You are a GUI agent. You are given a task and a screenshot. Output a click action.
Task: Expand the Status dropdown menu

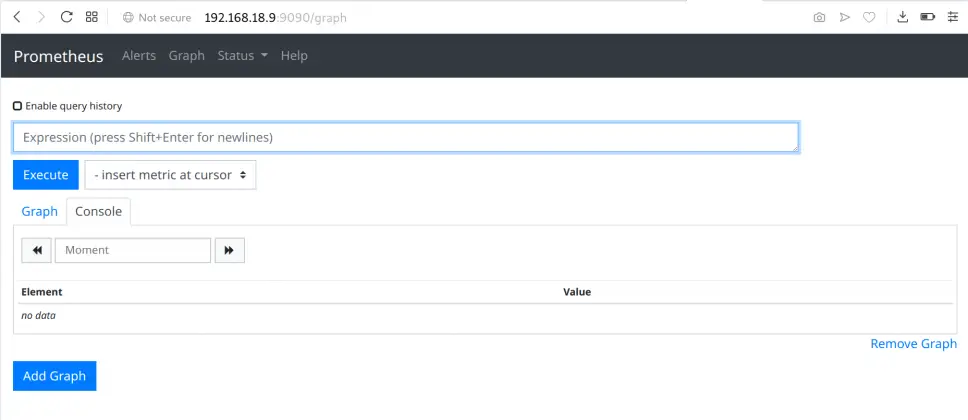(x=242, y=56)
